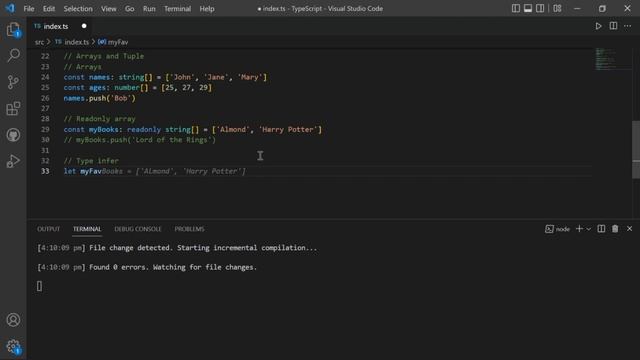This screenshot has width=640, height=360.
Task: Click line number 33 in the gutter
Action: click(x=45, y=171)
